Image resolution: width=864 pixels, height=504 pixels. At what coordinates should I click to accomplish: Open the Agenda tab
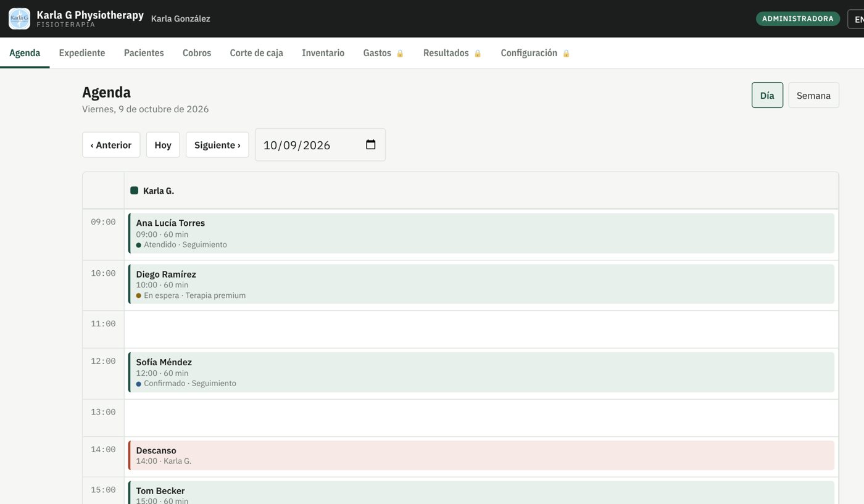pyautogui.click(x=25, y=53)
